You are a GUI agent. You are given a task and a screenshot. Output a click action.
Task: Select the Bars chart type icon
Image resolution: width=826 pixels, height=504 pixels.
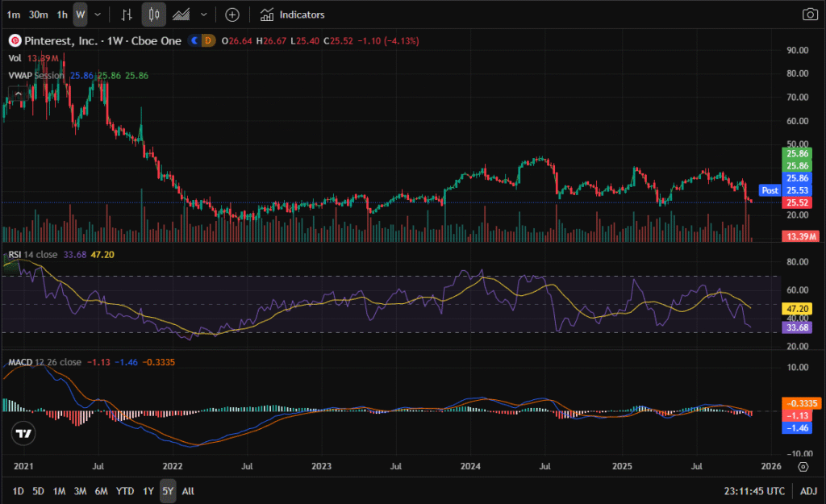coord(127,15)
